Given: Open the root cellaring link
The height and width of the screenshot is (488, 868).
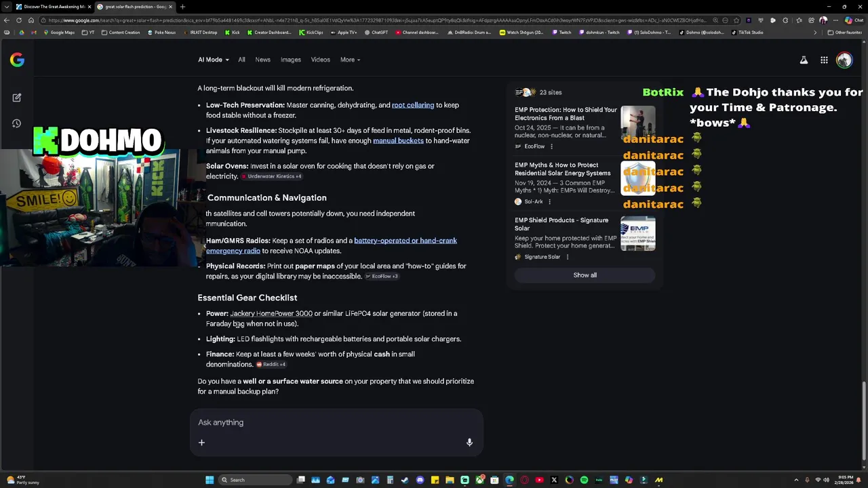Looking at the screenshot, I should tap(413, 105).
